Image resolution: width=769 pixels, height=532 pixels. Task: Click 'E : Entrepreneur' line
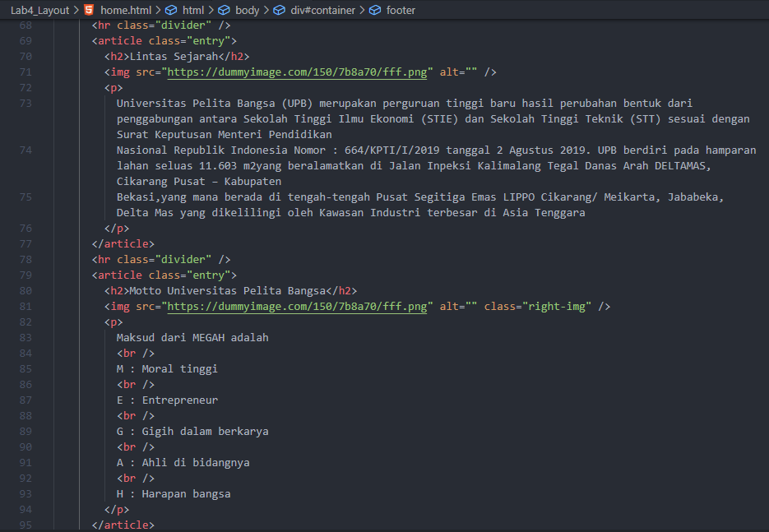click(x=167, y=400)
